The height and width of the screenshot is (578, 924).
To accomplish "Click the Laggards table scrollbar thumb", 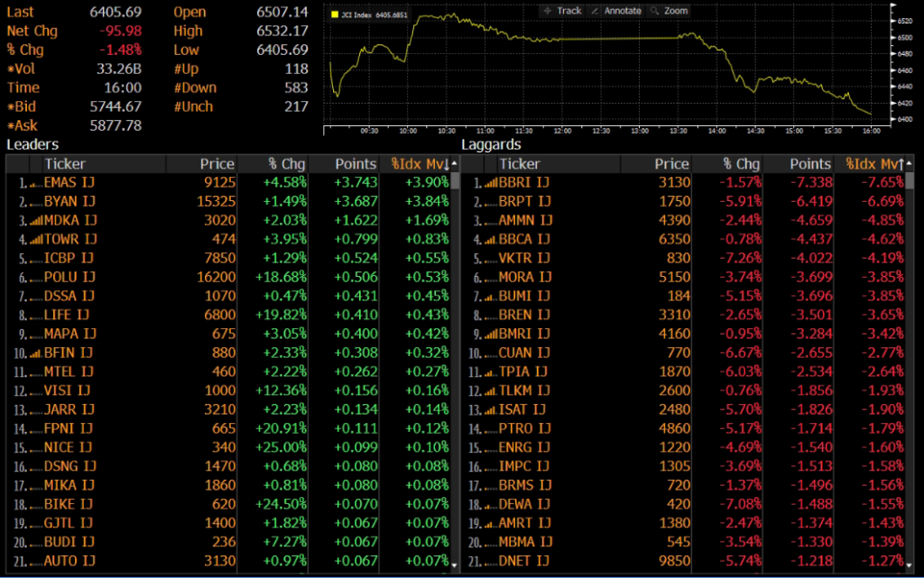I will (910, 180).
